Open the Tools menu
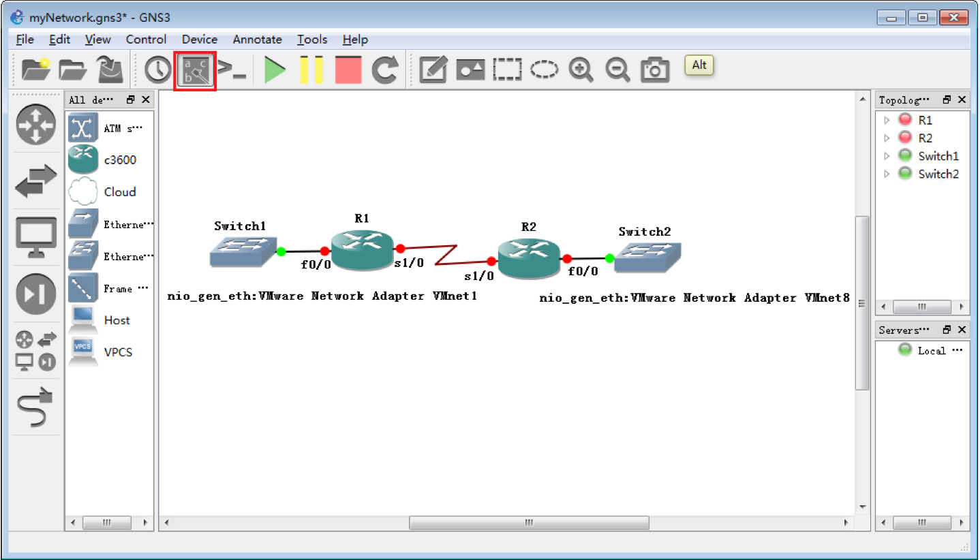Screen dimensions: 980x560 point(312,40)
